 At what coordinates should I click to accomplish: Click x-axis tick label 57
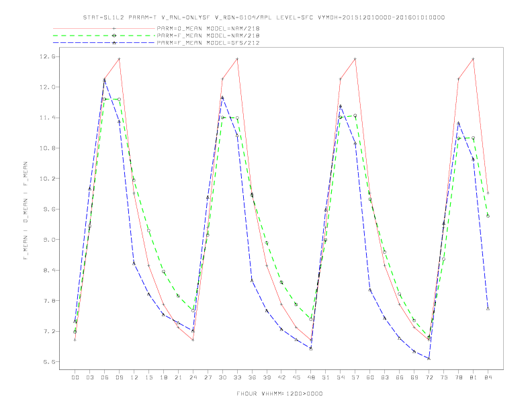click(x=355, y=377)
